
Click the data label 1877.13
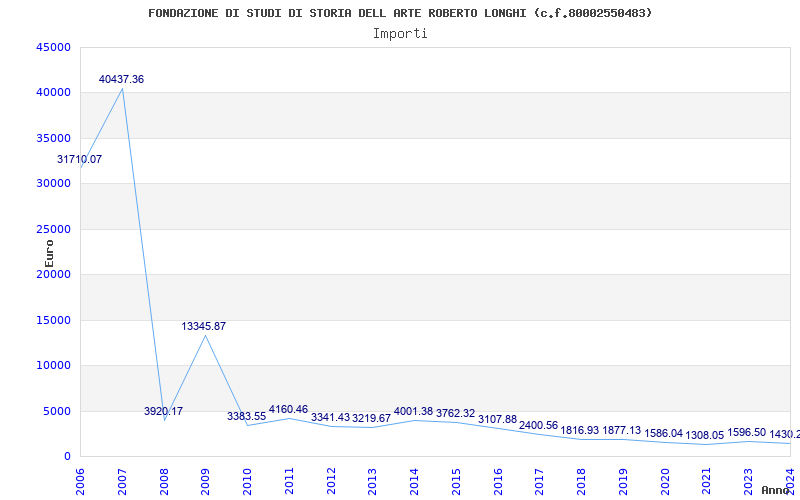621,430
